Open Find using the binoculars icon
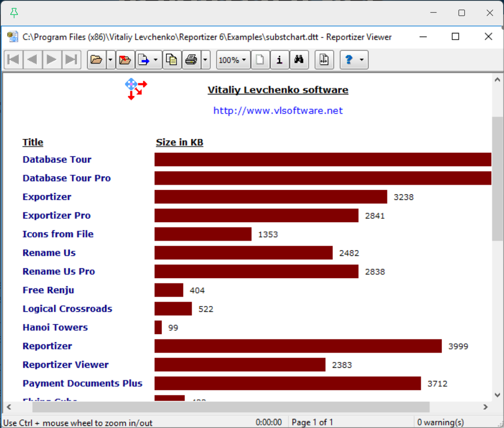Image resolution: width=504 pixels, height=428 pixels. point(299,60)
